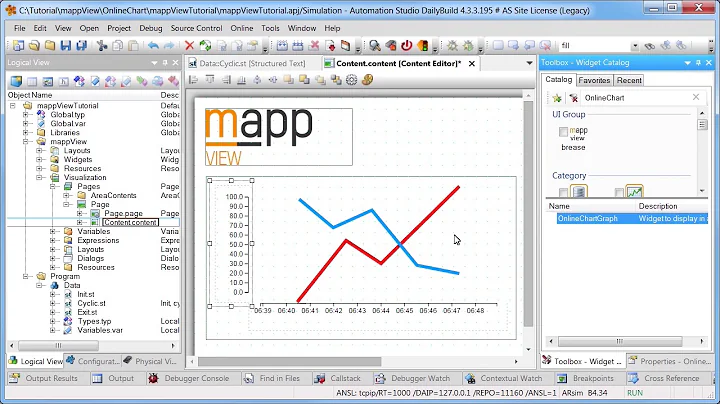Expand the Variables folder node
720x404 pixels.
click(53, 231)
